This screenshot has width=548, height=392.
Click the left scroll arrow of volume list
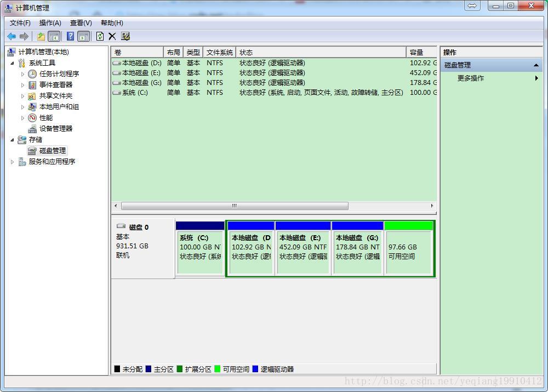pyautogui.click(x=116, y=206)
